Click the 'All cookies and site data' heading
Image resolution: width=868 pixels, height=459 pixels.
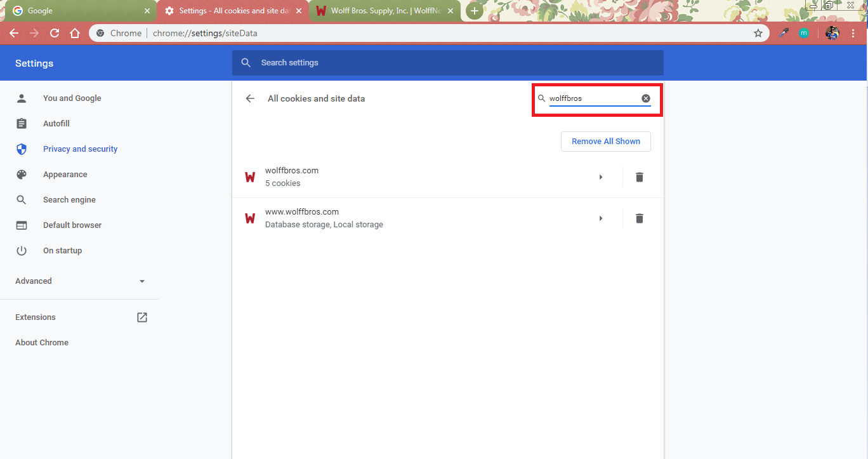(316, 98)
